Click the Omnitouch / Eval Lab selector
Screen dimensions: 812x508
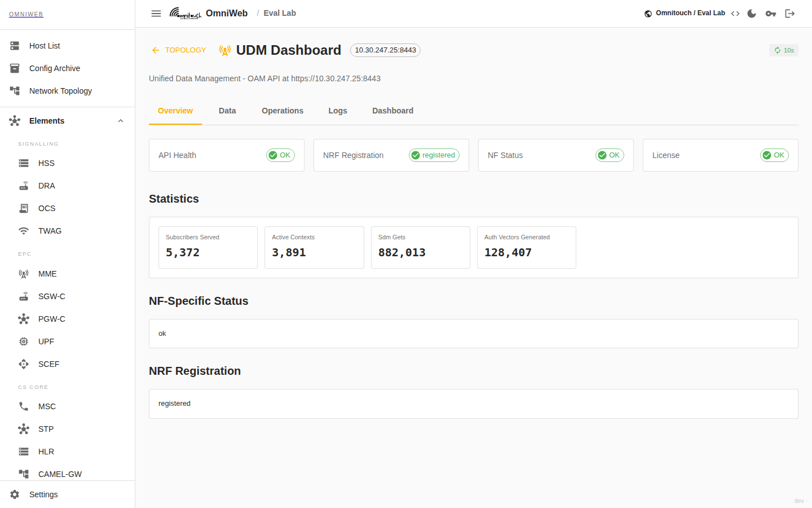pos(685,13)
